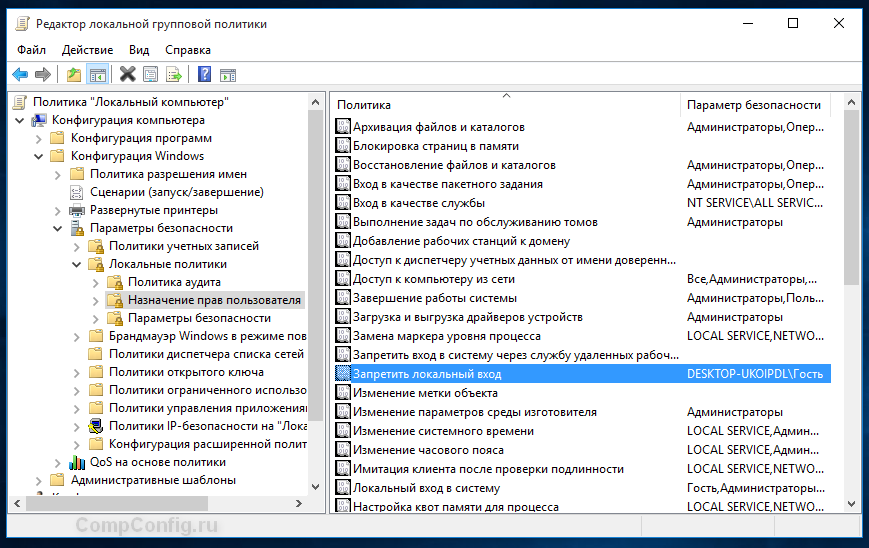Click icon next to Изменение системного времени
The image size is (869, 548).
tap(343, 431)
